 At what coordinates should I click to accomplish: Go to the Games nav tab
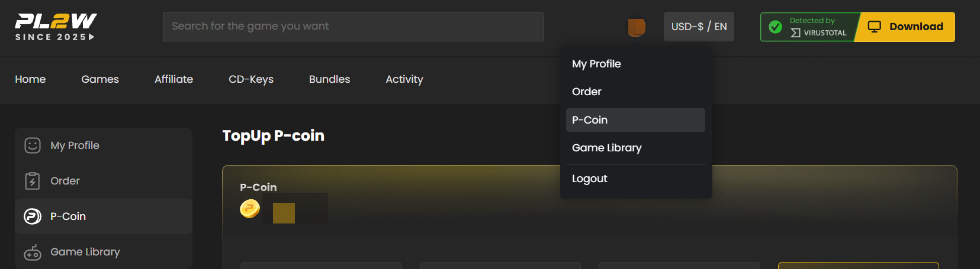pyautogui.click(x=100, y=79)
